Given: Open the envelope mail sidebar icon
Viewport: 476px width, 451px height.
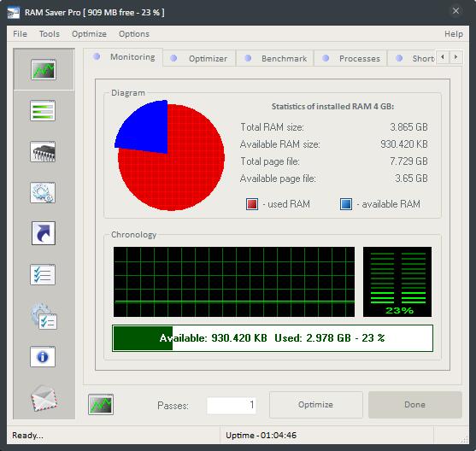Looking at the screenshot, I should click(x=44, y=398).
